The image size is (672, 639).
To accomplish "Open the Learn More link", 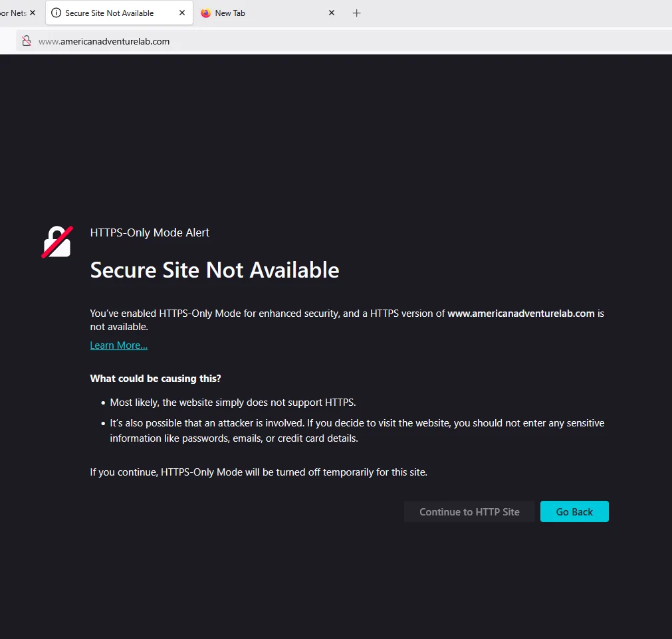I will point(119,345).
